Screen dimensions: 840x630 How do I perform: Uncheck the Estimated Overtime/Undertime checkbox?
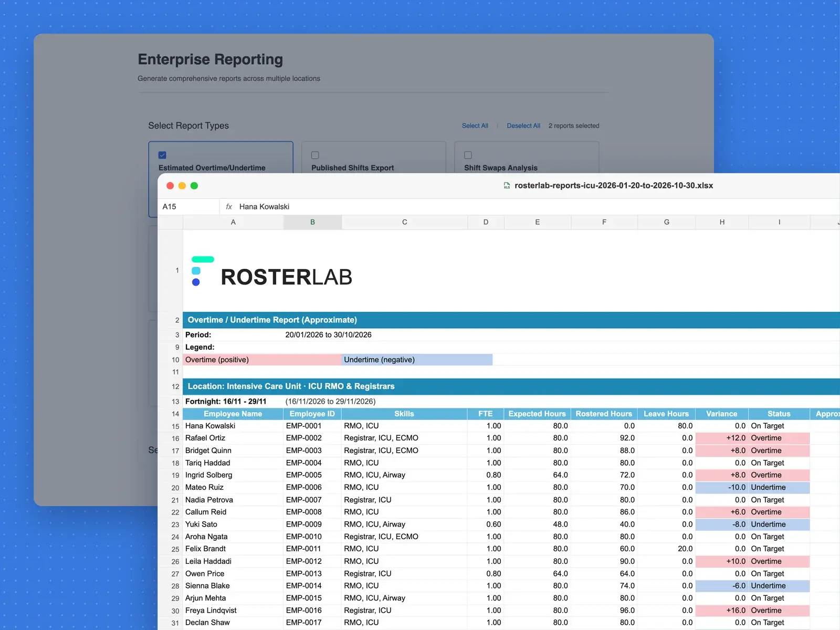[162, 155]
